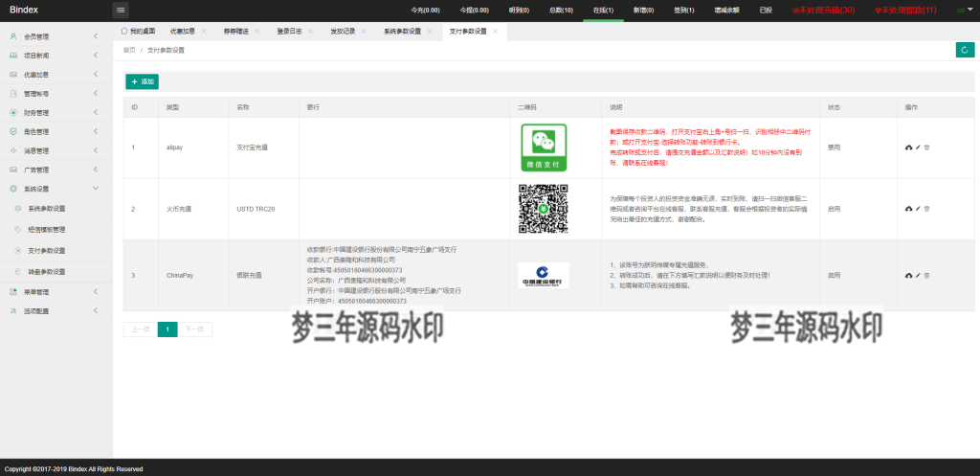Click the 消息管理 speaker icon
980x476 pixels.
13,150
